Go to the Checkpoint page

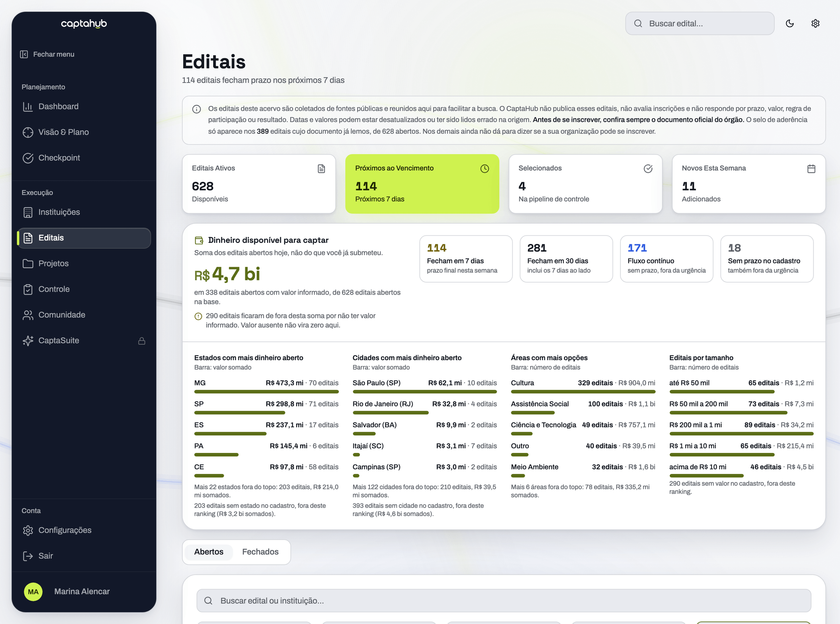pos(84,158)
